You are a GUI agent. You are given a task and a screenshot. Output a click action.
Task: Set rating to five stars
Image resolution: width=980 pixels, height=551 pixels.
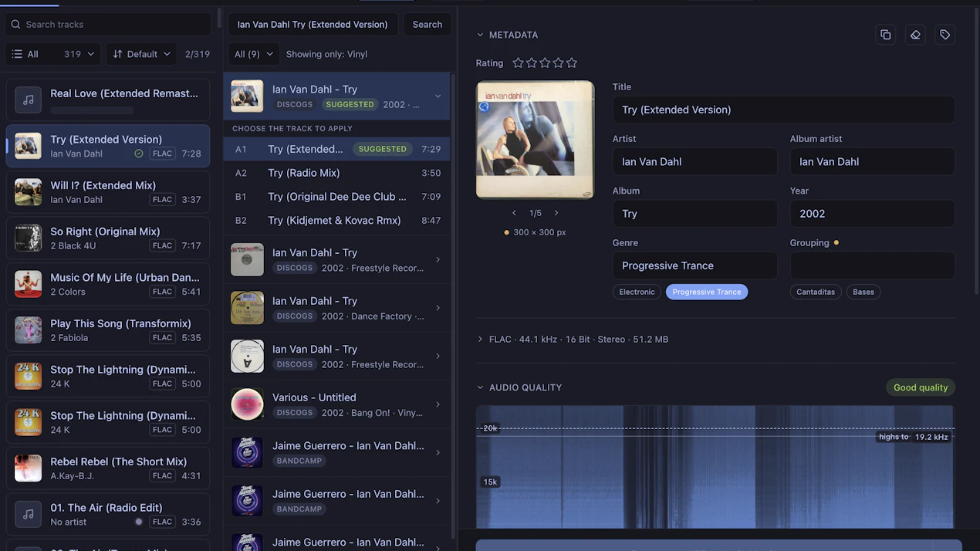pos(571,63)
